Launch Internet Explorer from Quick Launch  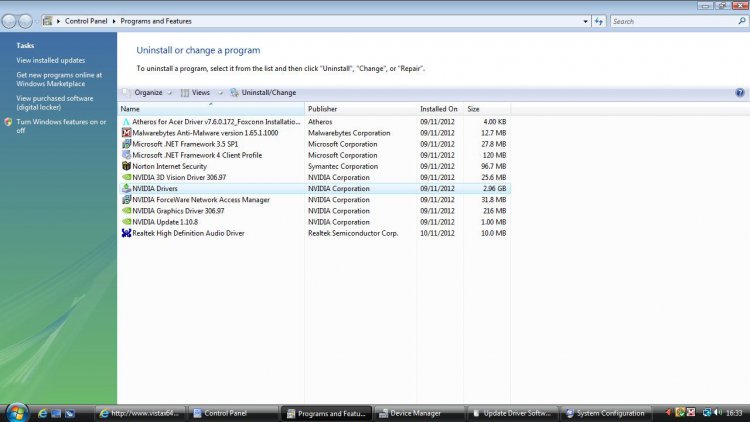(x=43, y=413)
